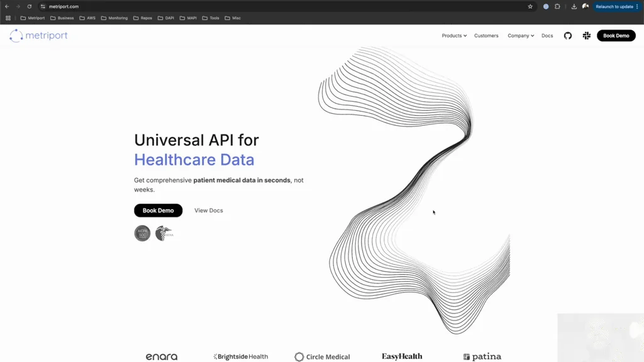The height and width of the screenshot is (362, 644).
Task: Open the extensions puzzle icon
Action: [557, 6]
